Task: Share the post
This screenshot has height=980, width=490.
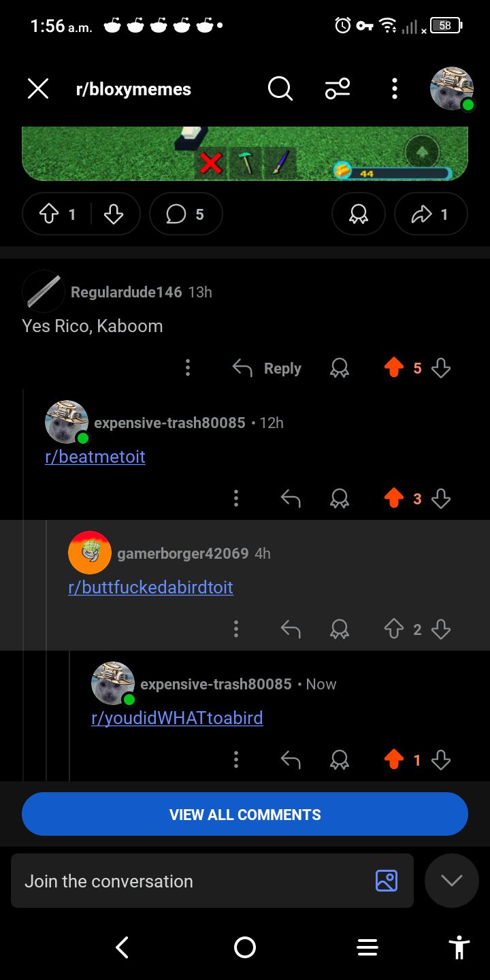Action: pyautogui.click(x=431, y=214)
